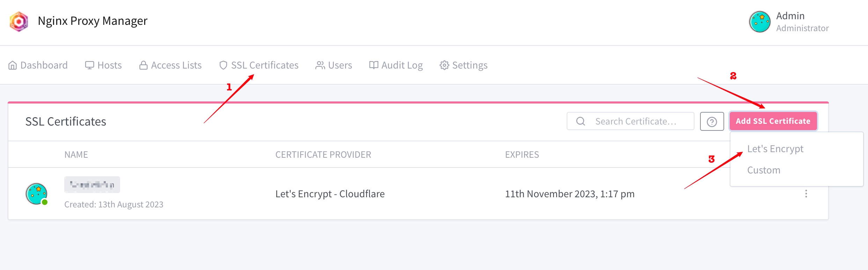Image resolution: width=868 pixels, height=270 pixels.
Task: Click the Dashboard home icon
Action: click(x=13, y=65)
